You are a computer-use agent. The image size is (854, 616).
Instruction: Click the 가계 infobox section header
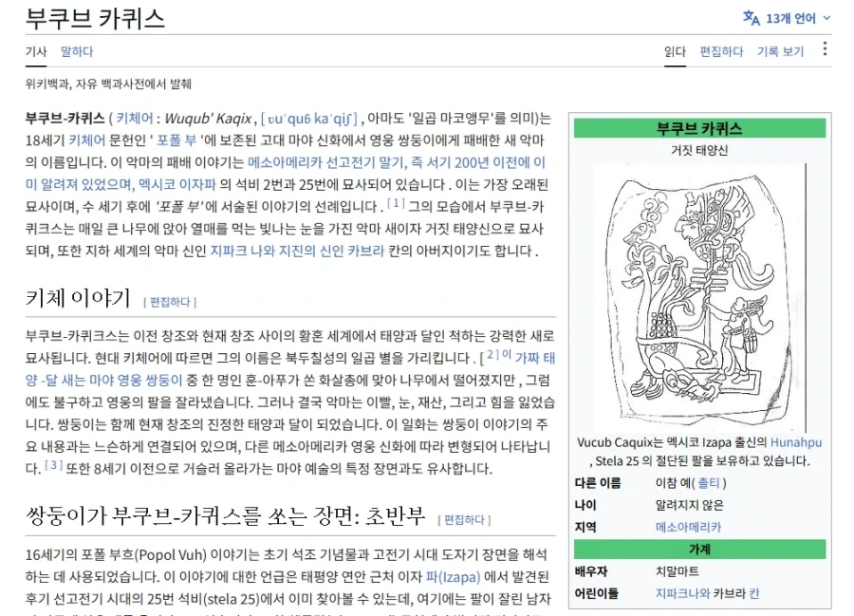699,549
